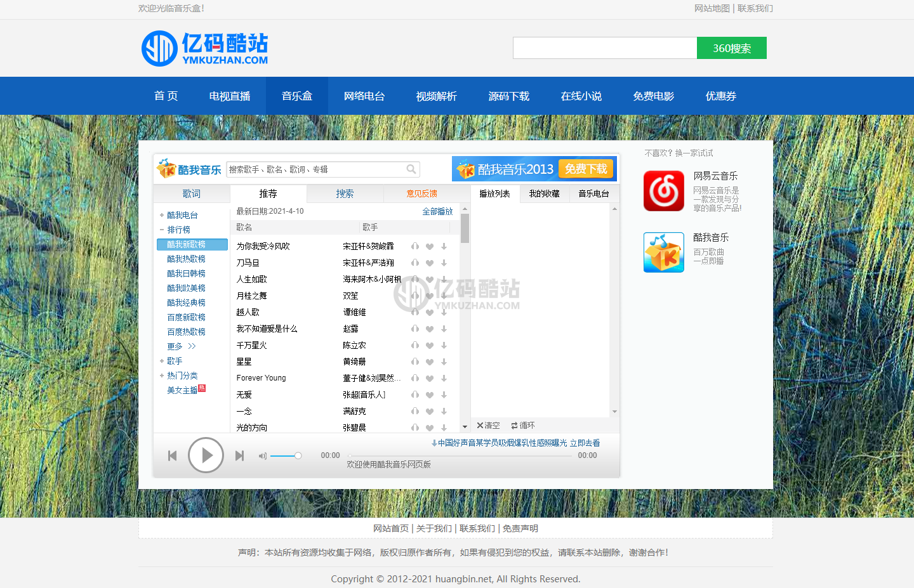Favorite the song 刀马旦
The image size is (914, 588).
pos(430,263)
